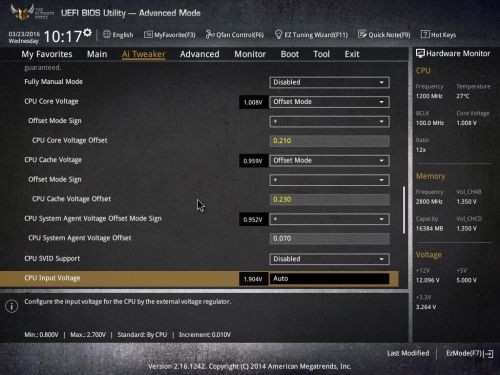Screen dimensions: 500x375
Task: Click the CPU Core Voltage Offset field 0.210
Action: (329, 141)
